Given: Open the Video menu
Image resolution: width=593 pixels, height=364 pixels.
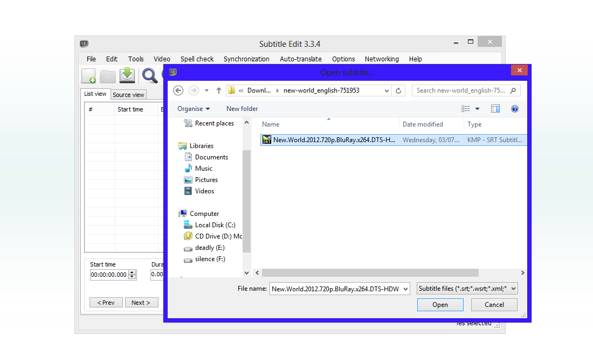Looking at the screenshot, I should point(162,59).
